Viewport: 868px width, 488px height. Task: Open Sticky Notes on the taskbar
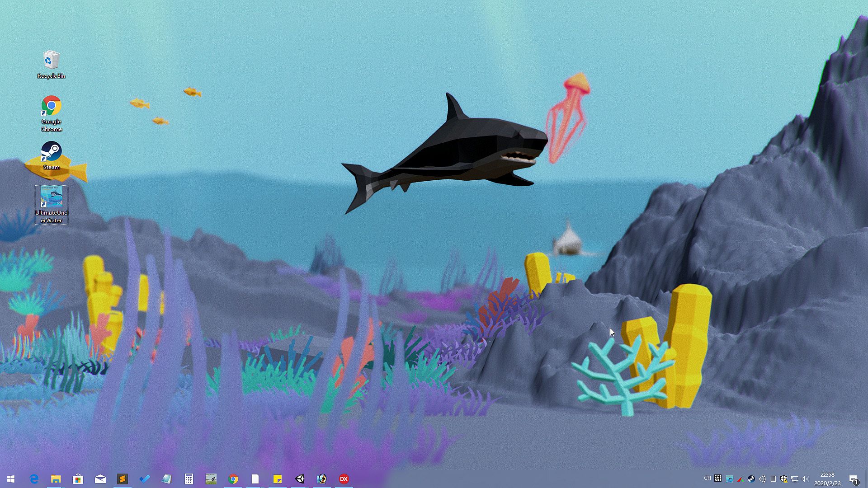(x=278, y=479)
